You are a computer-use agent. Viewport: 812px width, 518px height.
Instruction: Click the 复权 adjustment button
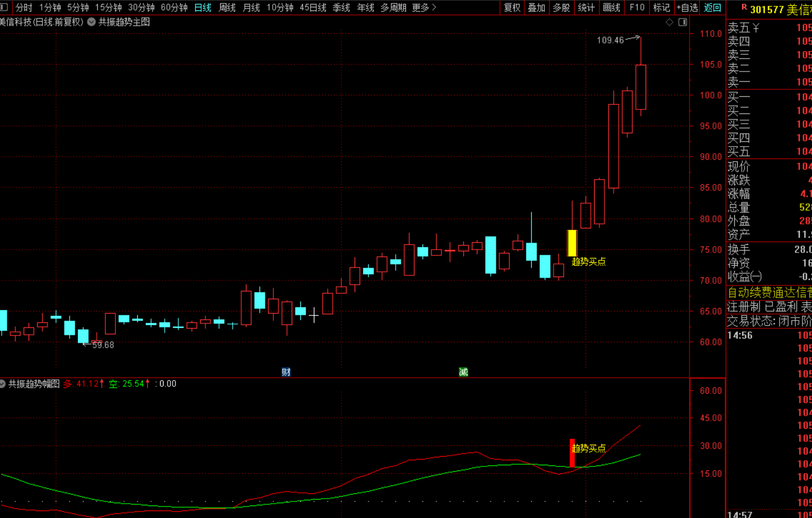[512, 7]
